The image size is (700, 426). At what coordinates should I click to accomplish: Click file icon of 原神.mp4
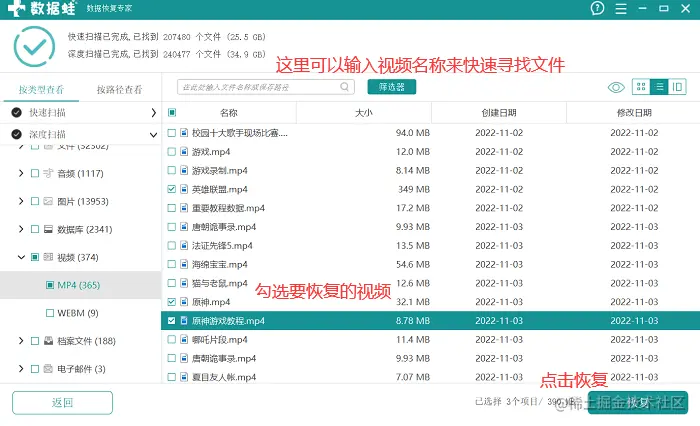tap(184, 302)
